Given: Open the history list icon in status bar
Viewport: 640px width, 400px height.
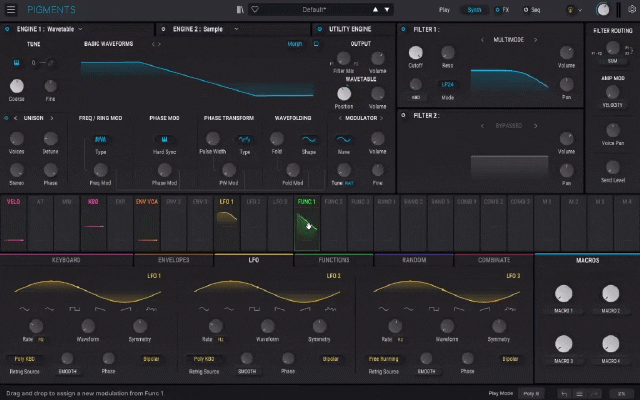Looking at the screenshot, I should click(x=579, y=393).
